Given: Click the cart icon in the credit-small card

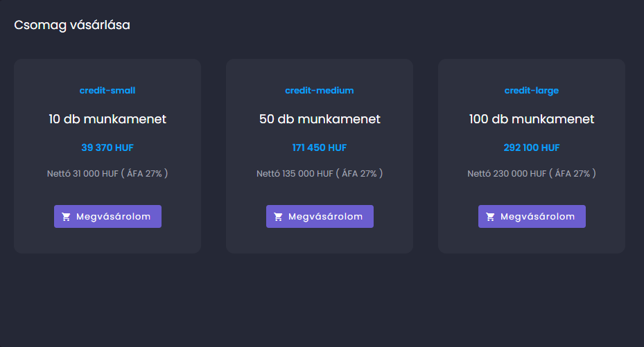Looking at the screenshot, I should coord(67,217).
